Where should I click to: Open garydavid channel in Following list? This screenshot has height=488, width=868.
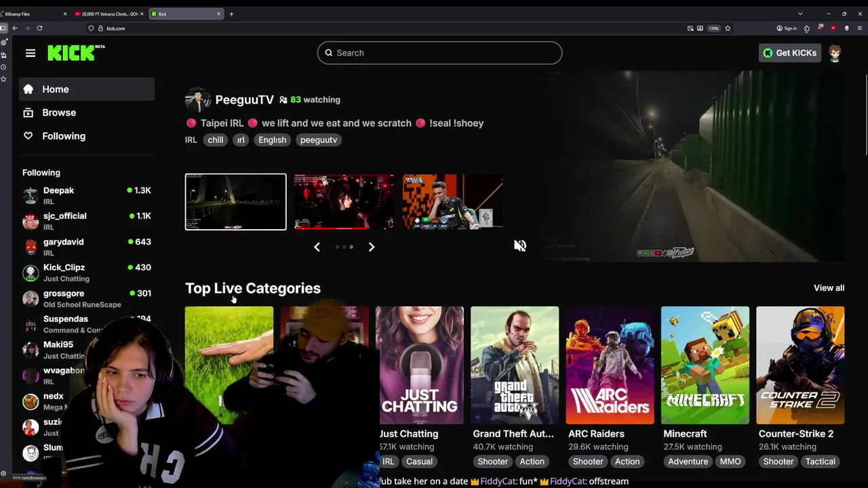point(87,247)
